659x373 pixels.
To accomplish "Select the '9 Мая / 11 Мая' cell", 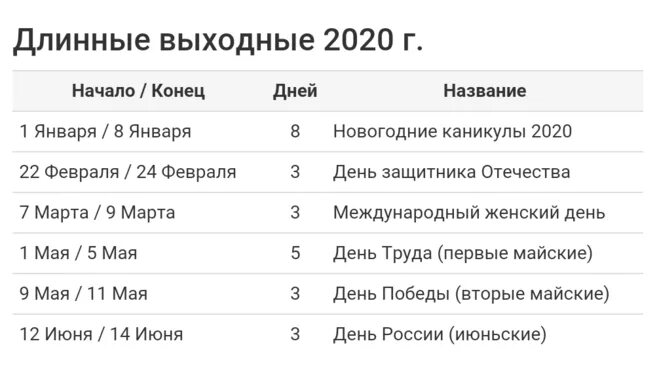I will 83,294.
